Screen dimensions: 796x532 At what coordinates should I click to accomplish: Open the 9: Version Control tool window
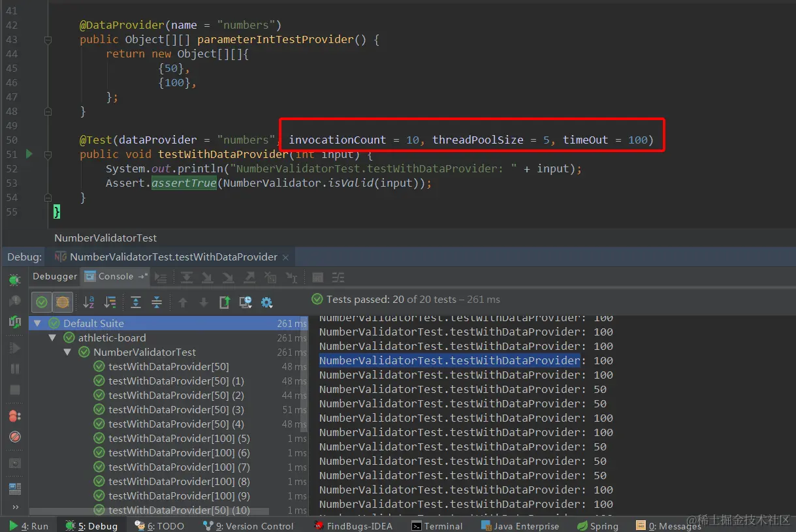[249, 525]
